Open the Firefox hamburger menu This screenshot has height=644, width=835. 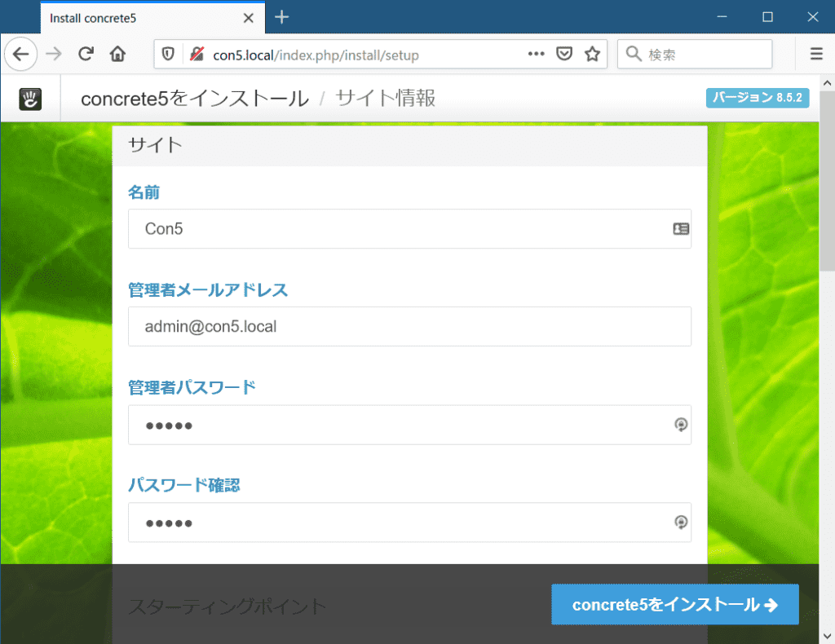(816, 55)
